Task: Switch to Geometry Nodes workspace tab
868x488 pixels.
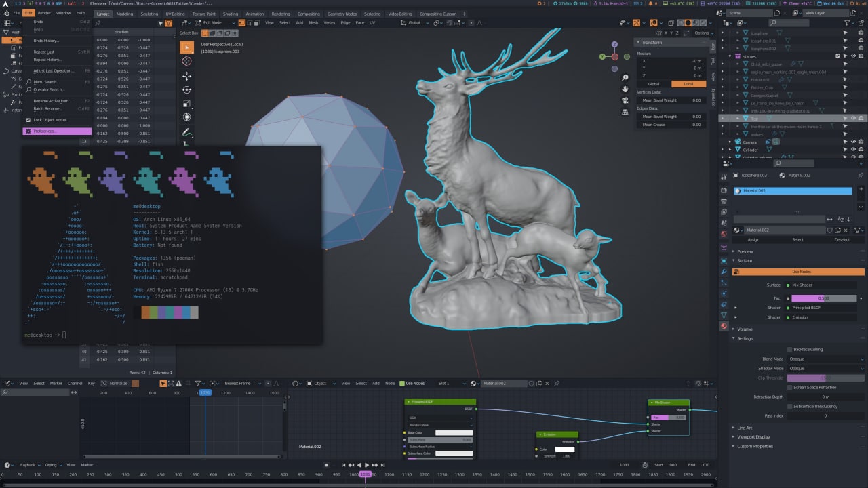Action: [342, 14]
